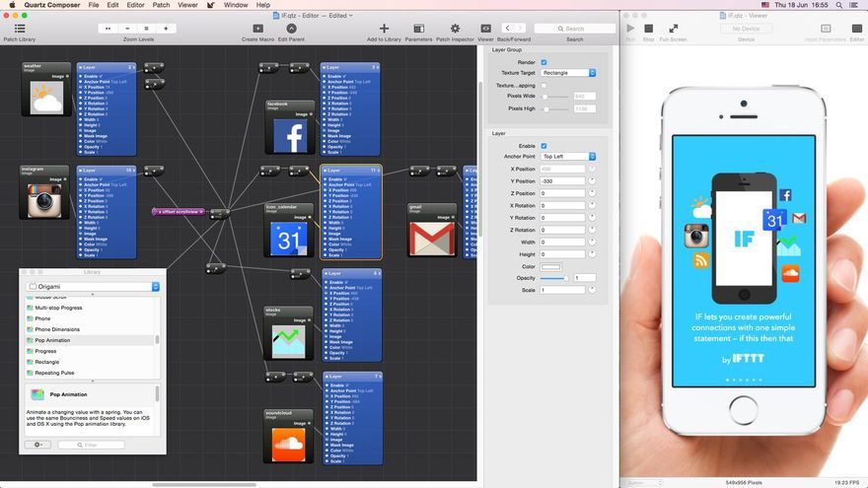Screen dimensions: 868x488
Task: Open the Origami library dropdown
Action: tap(93, 287)
